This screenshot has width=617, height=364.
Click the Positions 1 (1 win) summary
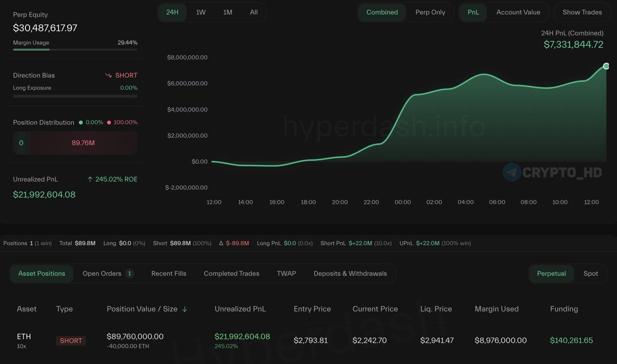[x=27, y=243]
